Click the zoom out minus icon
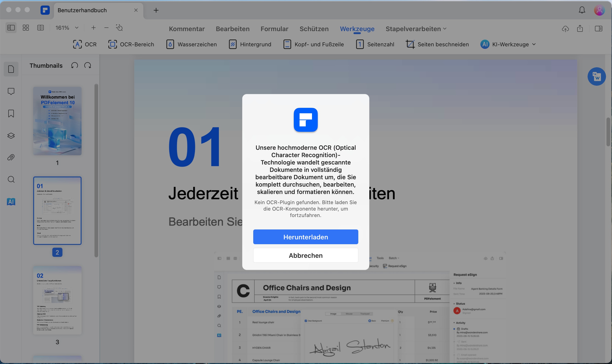This screenshot has height=364, width=612. pyautogui.click(x=106, y=28)
